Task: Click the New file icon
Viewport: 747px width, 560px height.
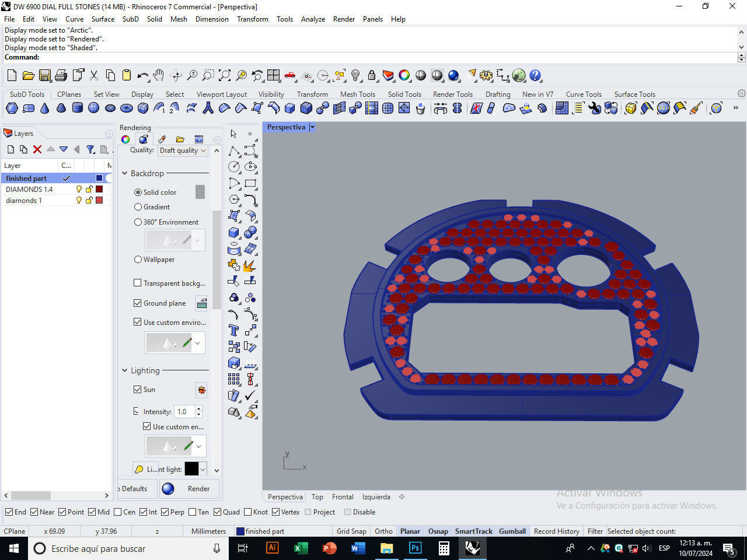Action: pyautogui.click(x=12, y=75)
